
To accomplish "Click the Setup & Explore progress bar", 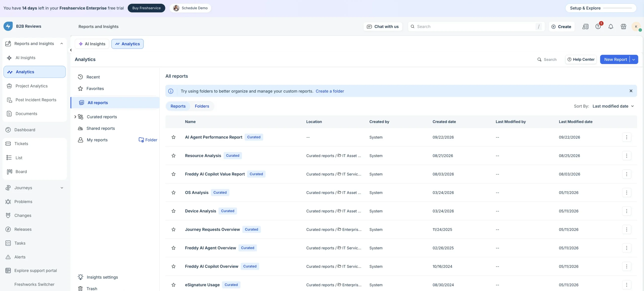I will click(618, 8).
